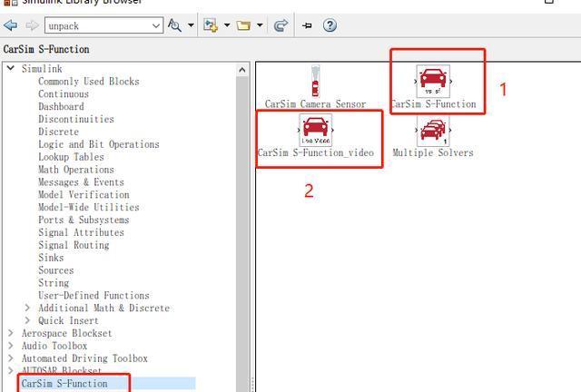Viewport: 581px width, 392px height.
Task: Select the Math Operations library
Action: point(76,170)
